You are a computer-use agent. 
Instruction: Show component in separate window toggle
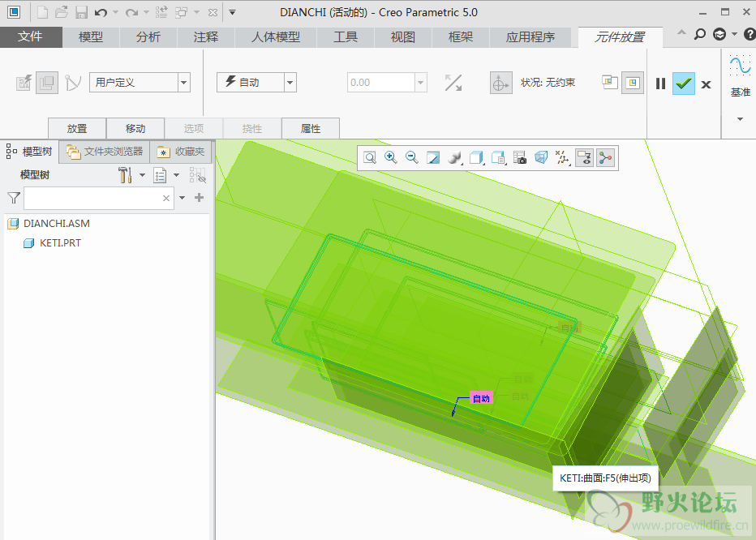[x=610, y=83]
